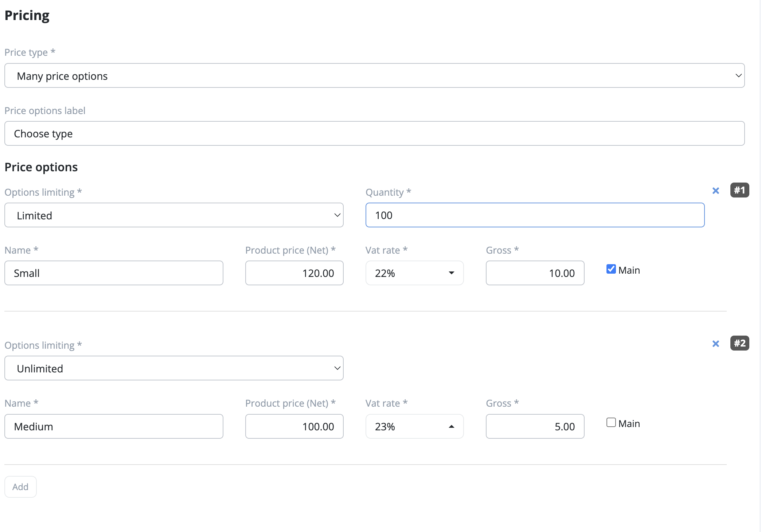The height and width of the screenshot is (532, 761).
Task: Expand the 22% Vat rate selector
Action: click(414, 273)
